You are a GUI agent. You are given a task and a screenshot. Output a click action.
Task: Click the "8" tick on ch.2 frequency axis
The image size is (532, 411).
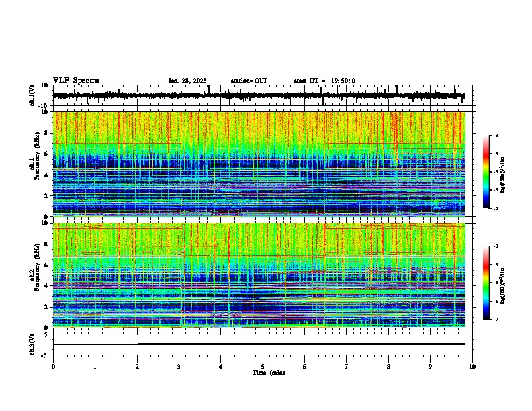click(x=46, y=244)
